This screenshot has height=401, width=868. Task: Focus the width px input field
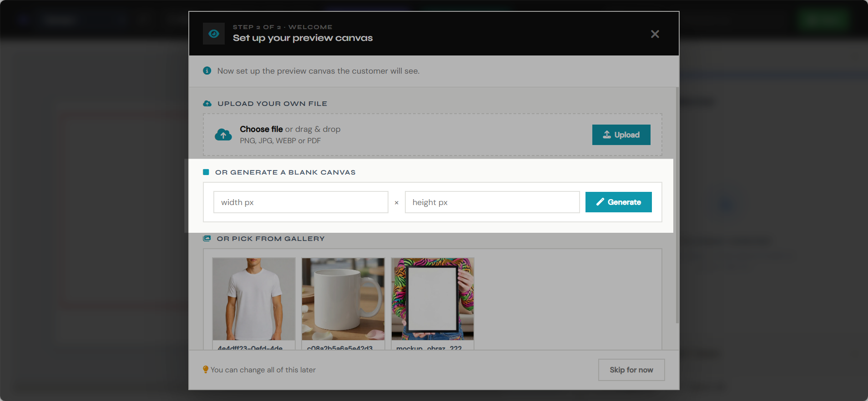pos(301,202)
